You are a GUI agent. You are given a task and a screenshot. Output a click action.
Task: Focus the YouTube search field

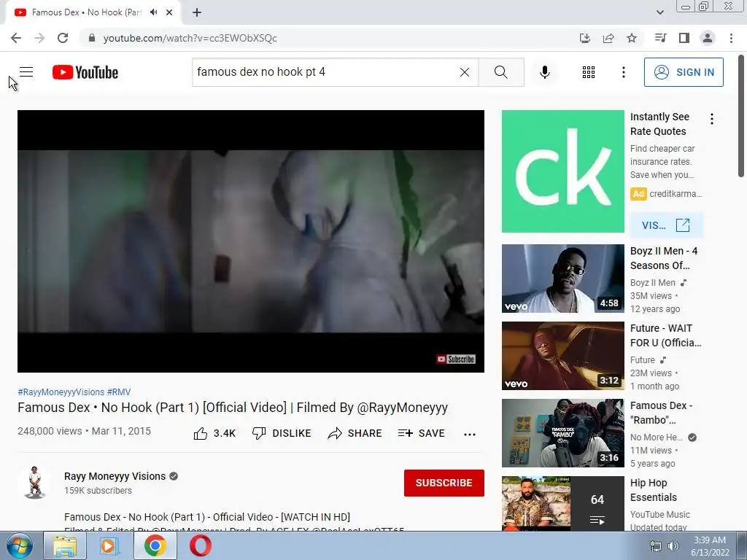coord(325,72)
